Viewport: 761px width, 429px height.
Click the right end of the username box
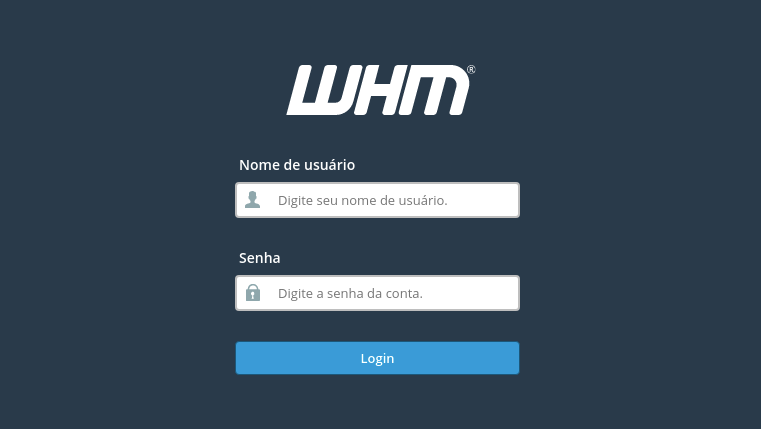[x=510, y=200]
